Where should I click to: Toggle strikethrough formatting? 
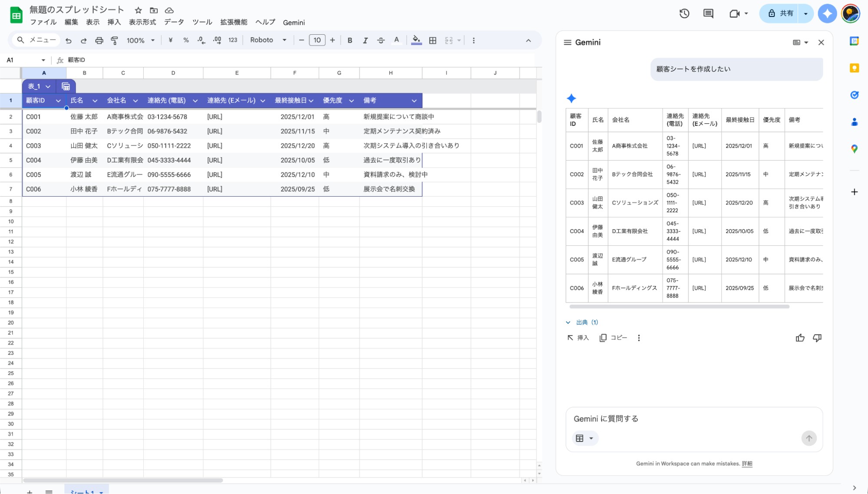pyautogui.click(x=381, y=40)
